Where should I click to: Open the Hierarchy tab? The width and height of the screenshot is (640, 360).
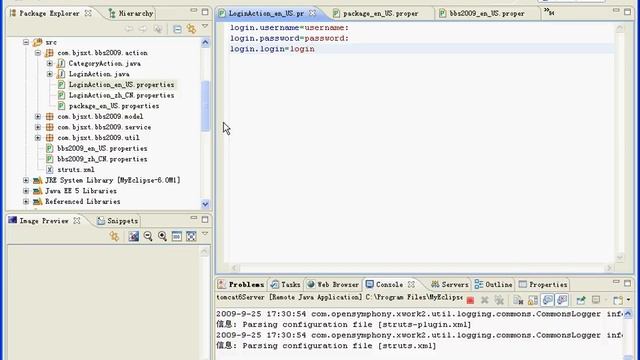tap(131, 13)
